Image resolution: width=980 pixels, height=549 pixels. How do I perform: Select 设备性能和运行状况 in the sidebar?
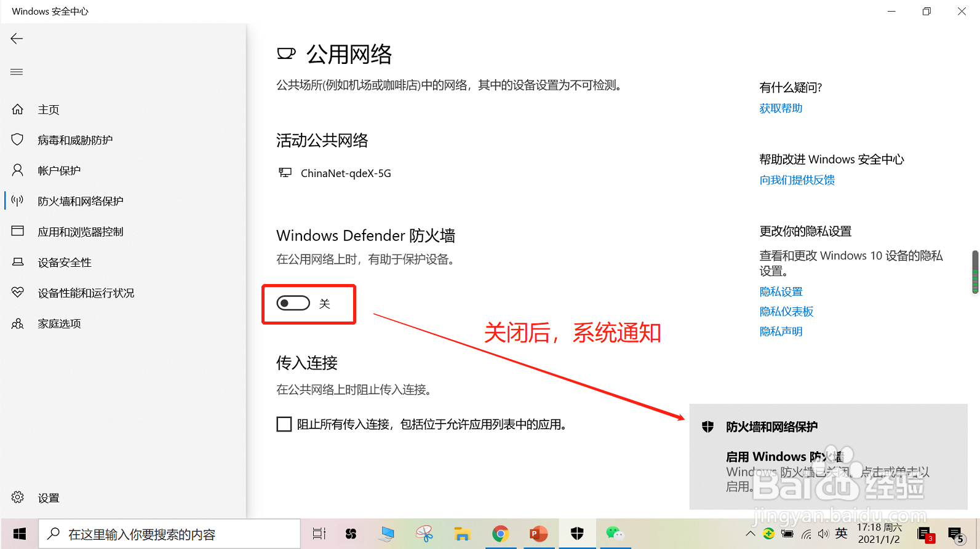[x=86, y=293]
